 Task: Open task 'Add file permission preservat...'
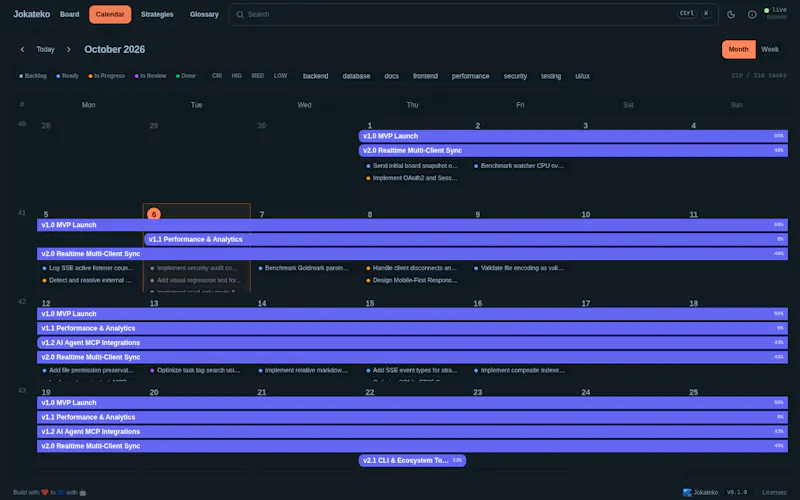(88, 370)
